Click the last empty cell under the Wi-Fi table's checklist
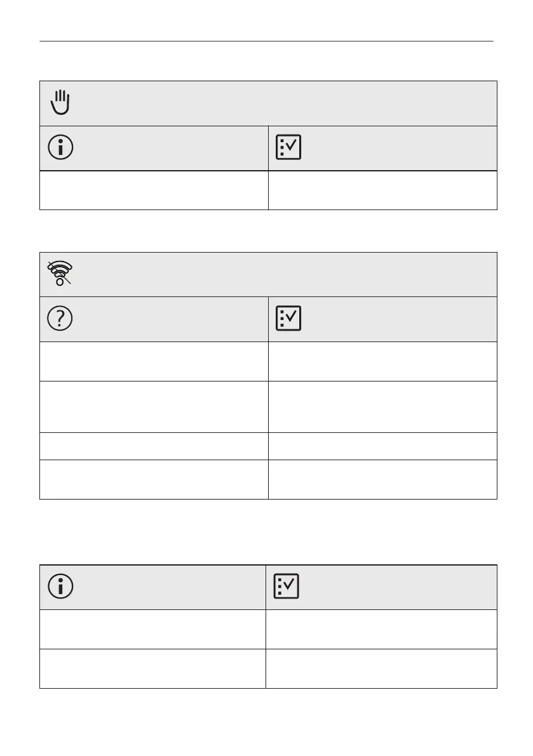This screenshot has width=533, height=756. tap(382, 479)
